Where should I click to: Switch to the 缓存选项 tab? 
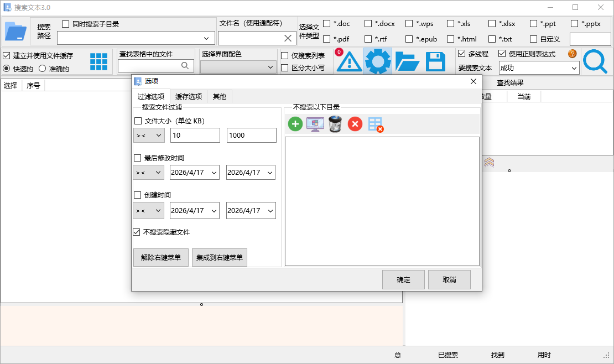pyautogui.click(x=189, y=96)
